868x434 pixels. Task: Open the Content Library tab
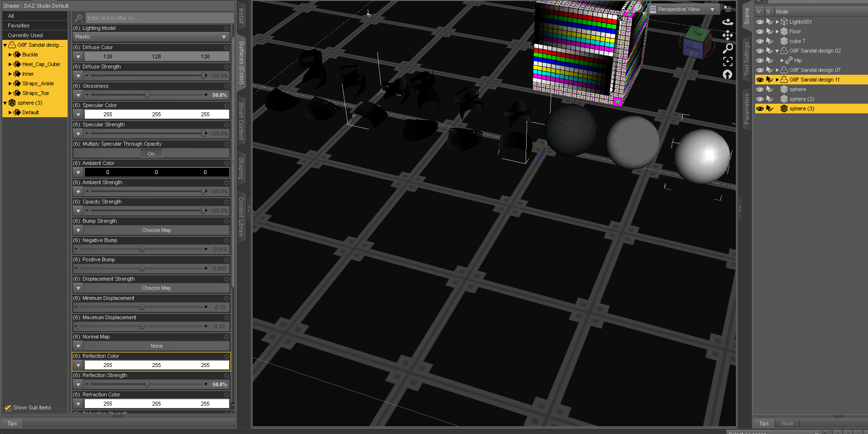(x=241, y=217)
